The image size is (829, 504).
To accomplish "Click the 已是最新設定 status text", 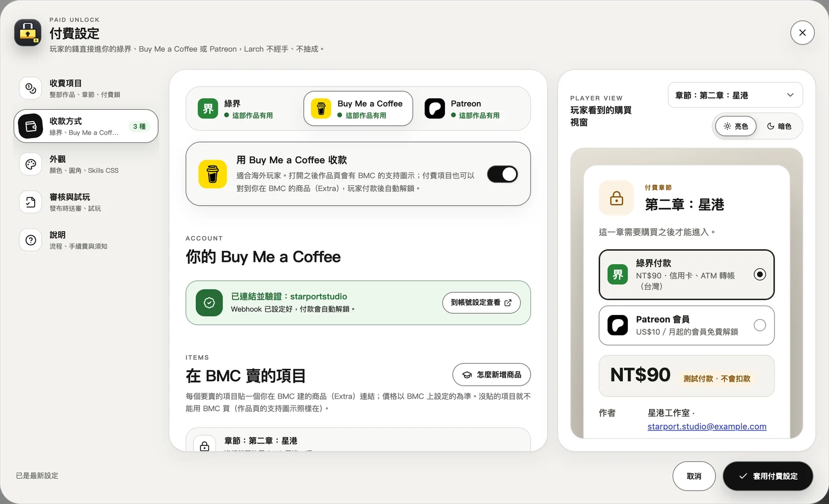I will pyautogui.click(x=37, y=476).
